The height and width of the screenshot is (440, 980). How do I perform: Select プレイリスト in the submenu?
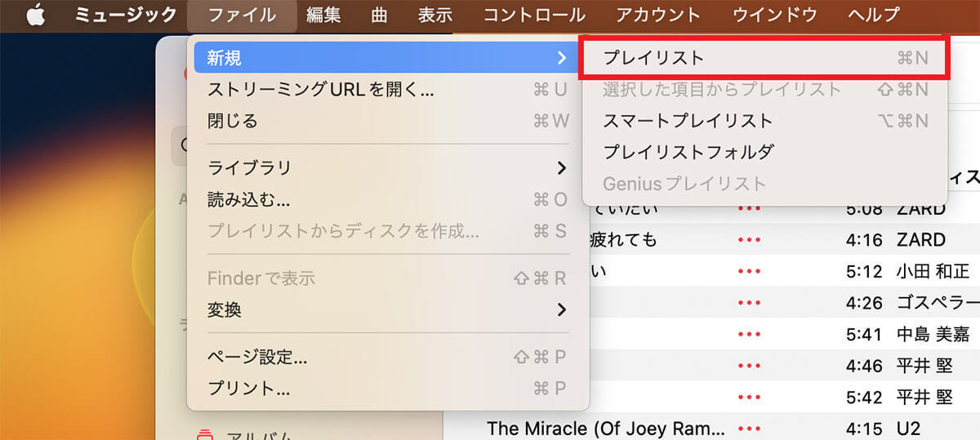(x=764, y=58)
